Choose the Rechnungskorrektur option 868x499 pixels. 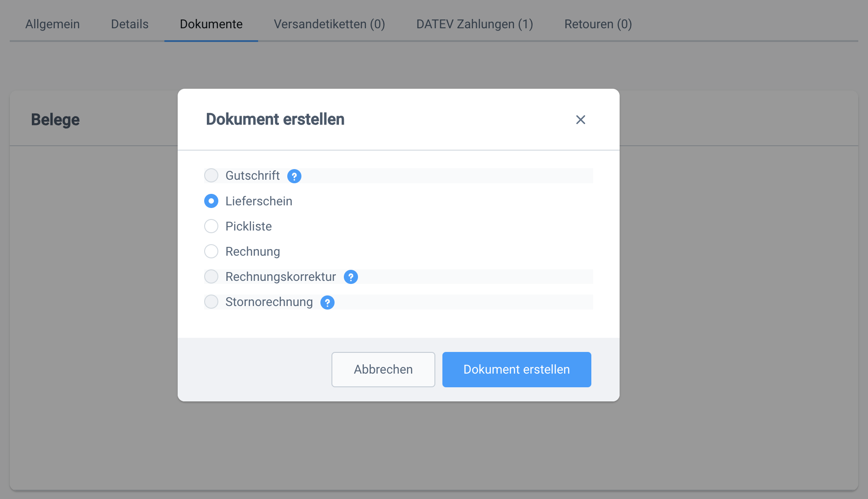click(x=211, y=276)
